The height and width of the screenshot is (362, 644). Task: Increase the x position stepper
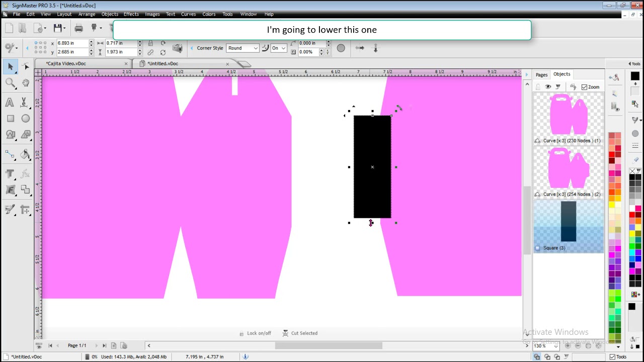91,42
